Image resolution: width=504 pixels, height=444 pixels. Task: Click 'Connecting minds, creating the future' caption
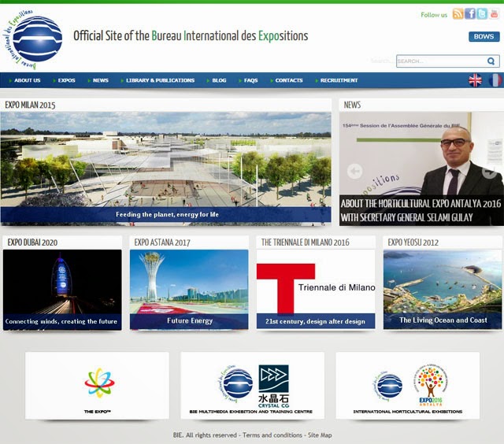click(x=61, y=321)
